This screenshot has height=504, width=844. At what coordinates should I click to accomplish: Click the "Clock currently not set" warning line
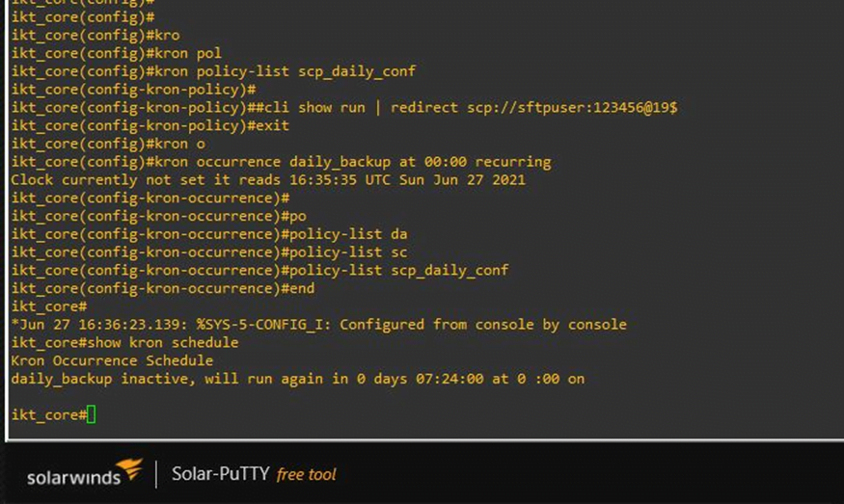click(268, 180)
